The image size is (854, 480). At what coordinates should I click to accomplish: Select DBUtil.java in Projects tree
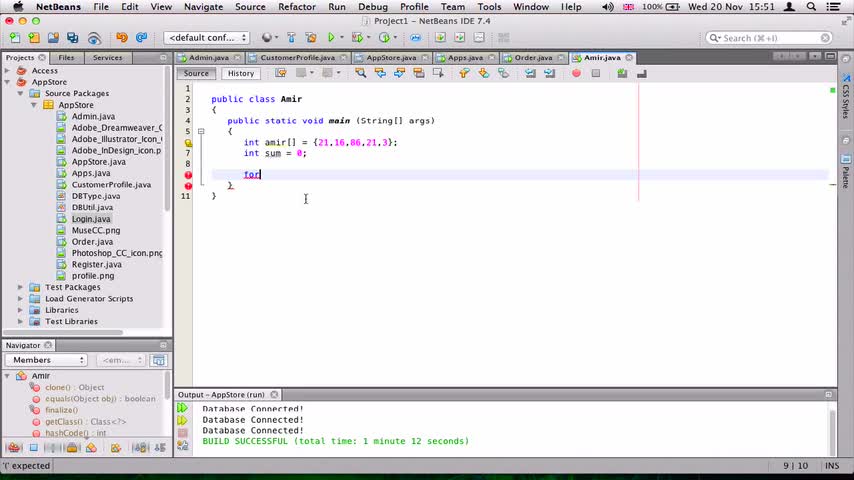pyautogui.click(x=92, y=208)
